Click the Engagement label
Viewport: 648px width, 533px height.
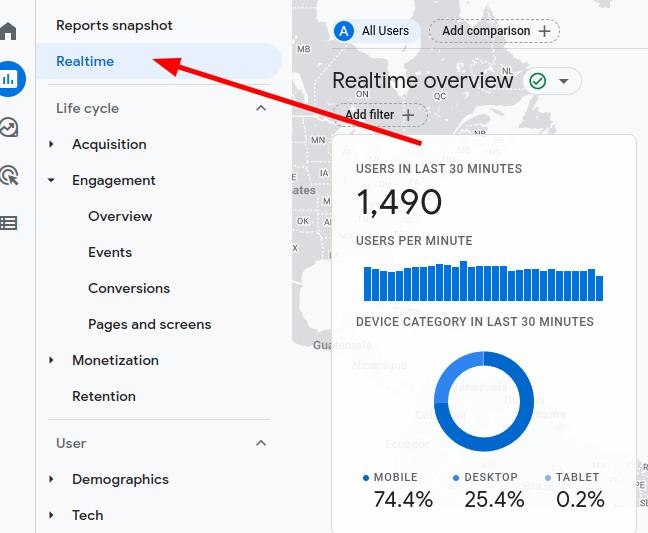[x=114, y=181]
